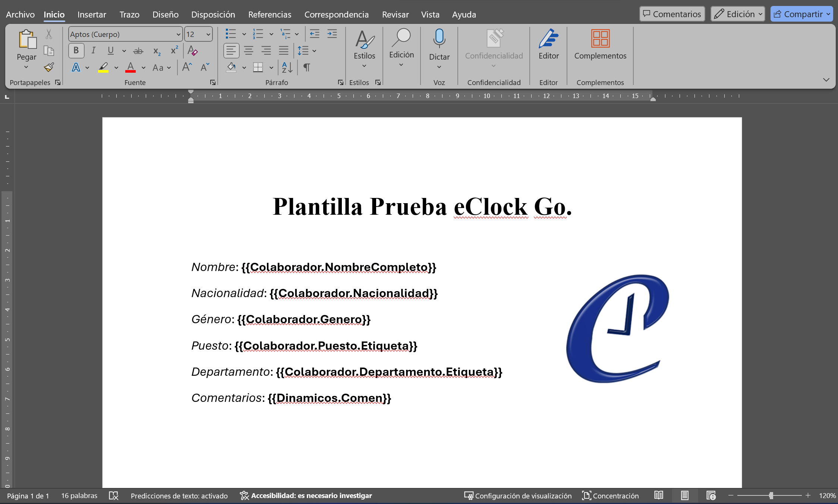Switch to Correspondencia tab

click(x=336, y=14)
